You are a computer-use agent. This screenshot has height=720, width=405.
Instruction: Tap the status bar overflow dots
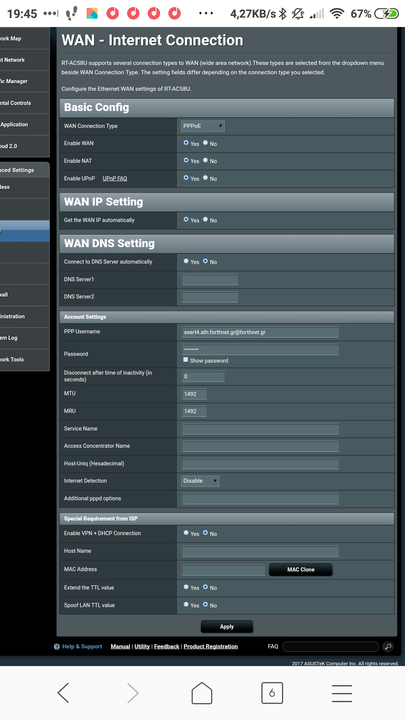206,14
